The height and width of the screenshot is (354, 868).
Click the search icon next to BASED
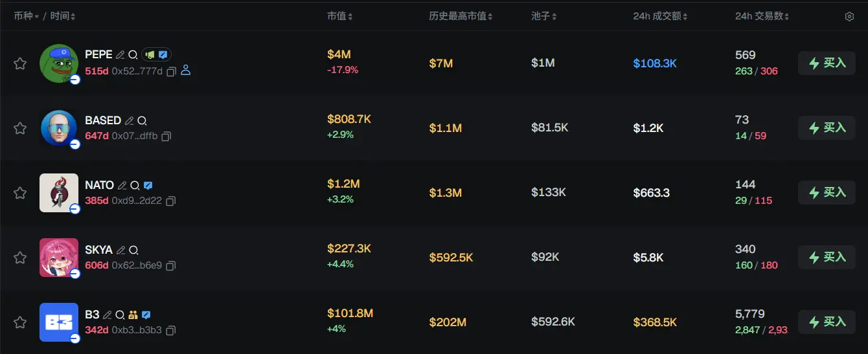click(x=142, y=120)
